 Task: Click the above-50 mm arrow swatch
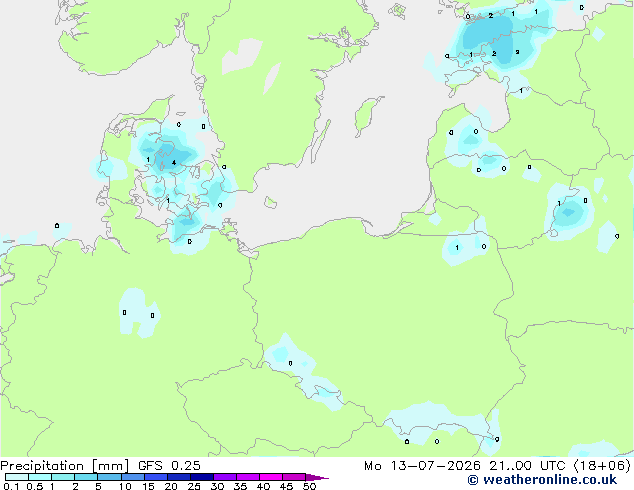click(x=317, y=477)
